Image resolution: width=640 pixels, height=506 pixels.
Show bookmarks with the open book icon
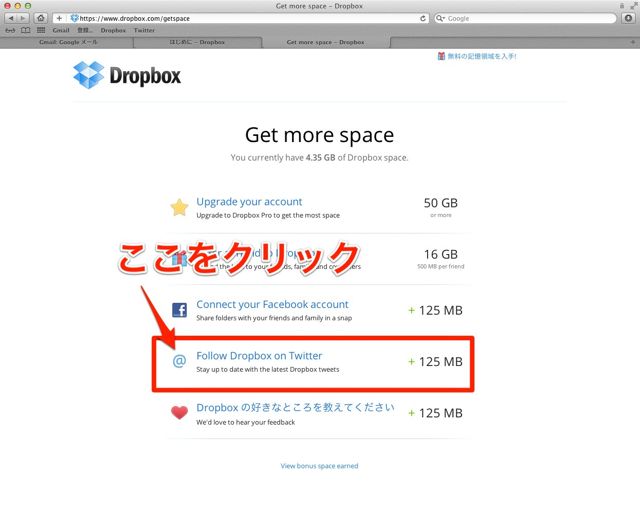point(26,30)
